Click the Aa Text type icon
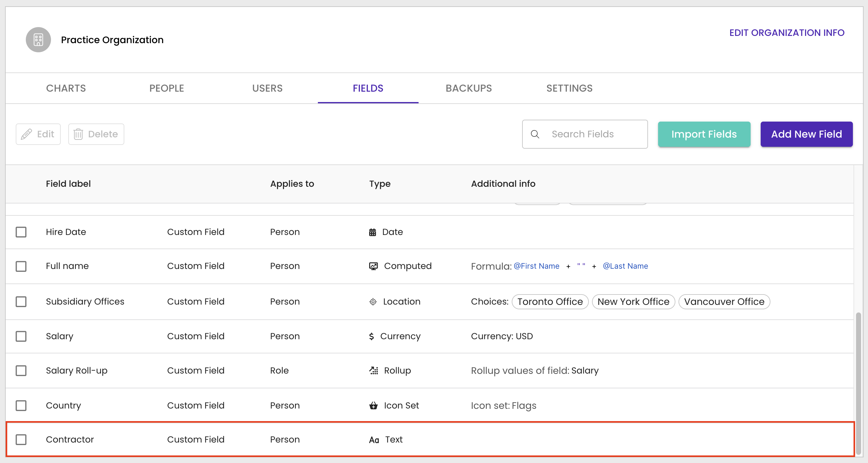 pos(374,440)
